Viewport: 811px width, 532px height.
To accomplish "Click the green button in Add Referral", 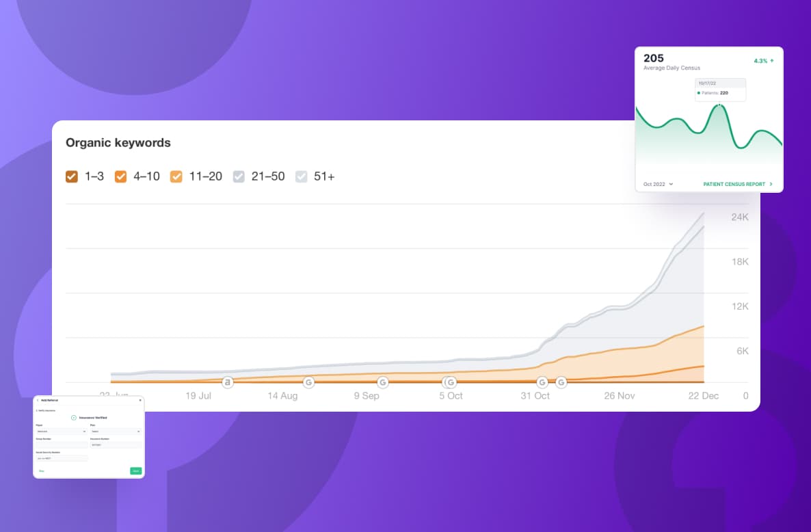I will pyautogui.click(x=135, y=470).
